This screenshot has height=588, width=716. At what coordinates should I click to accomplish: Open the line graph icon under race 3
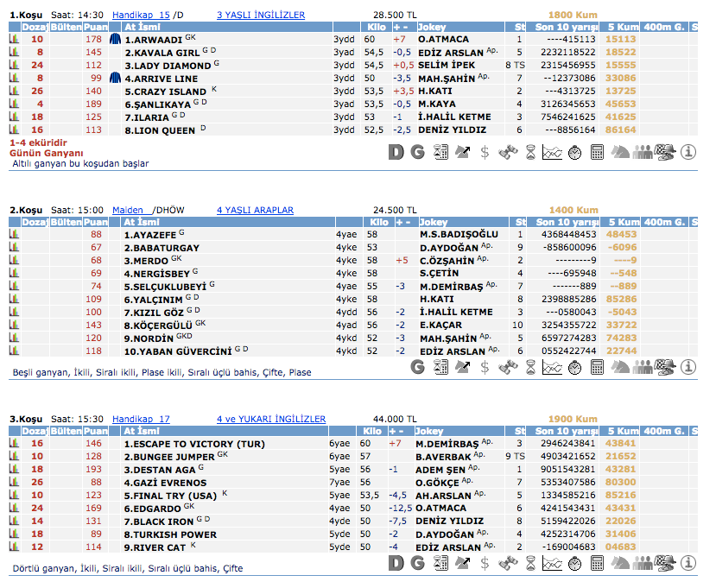552,564
